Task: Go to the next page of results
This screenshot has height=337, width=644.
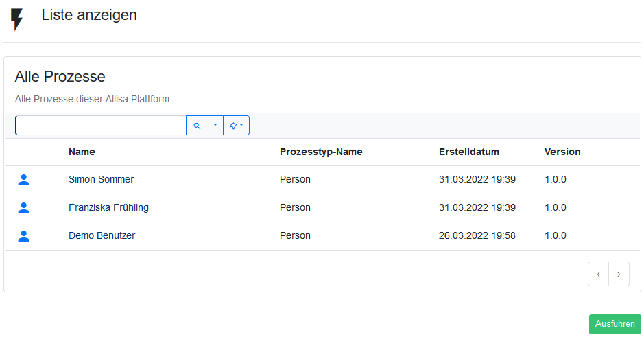Action: click(x=619, y=274)
